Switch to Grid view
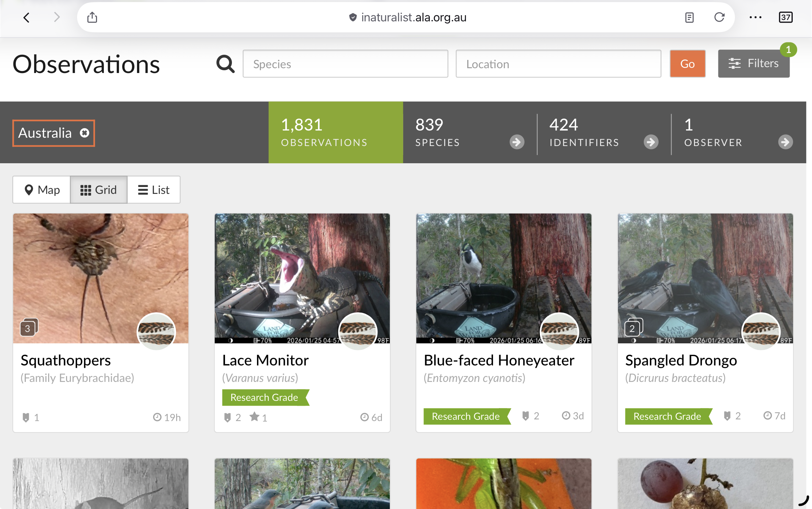812x509 pixels. point(99,190)
